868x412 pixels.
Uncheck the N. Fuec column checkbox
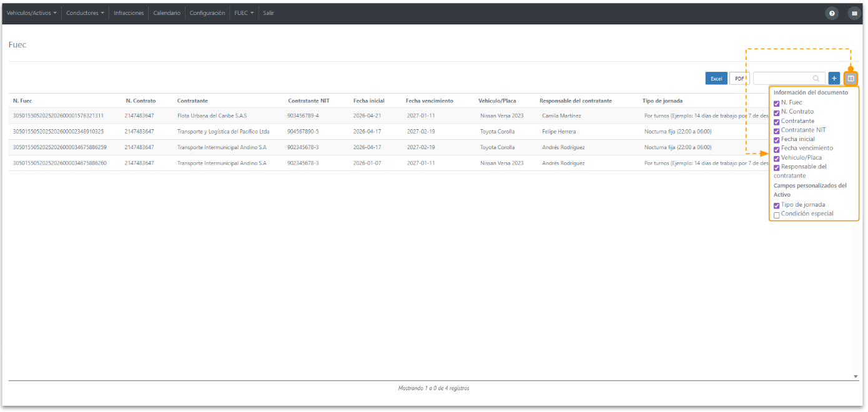(x=777, y=103)
